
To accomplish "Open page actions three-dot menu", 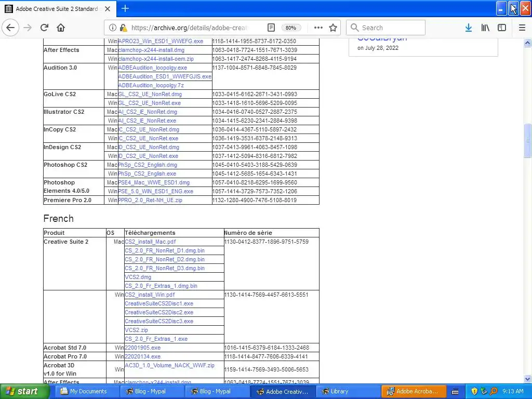I will coord(318,28).
